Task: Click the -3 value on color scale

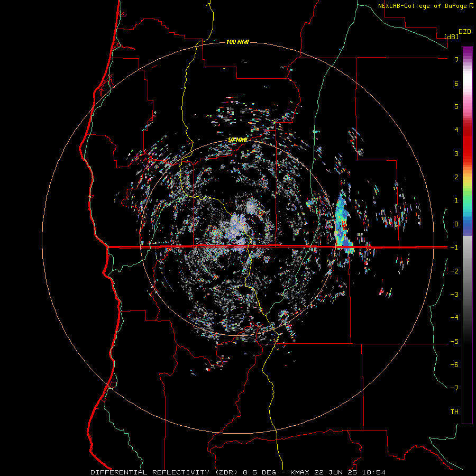Action: pos(454,295)
